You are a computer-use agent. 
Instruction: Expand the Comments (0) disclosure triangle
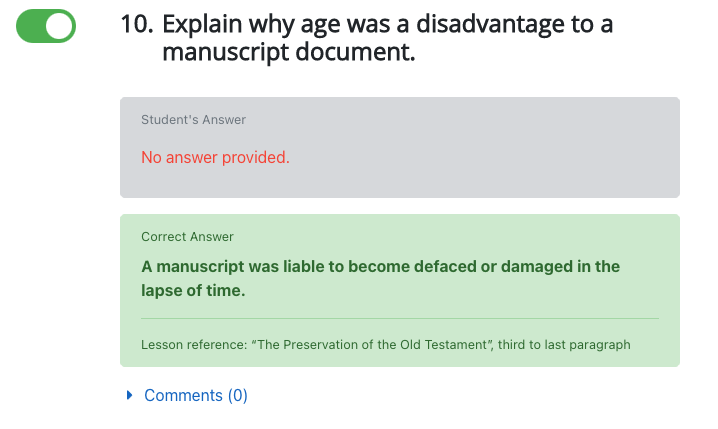[130, 396]
